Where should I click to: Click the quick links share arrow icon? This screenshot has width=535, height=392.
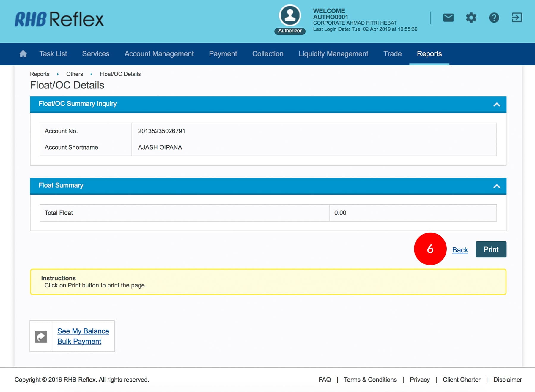(41, 336)
